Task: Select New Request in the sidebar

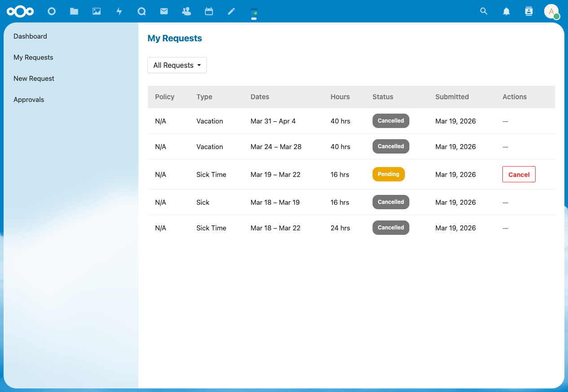Action: coord(34,78)
